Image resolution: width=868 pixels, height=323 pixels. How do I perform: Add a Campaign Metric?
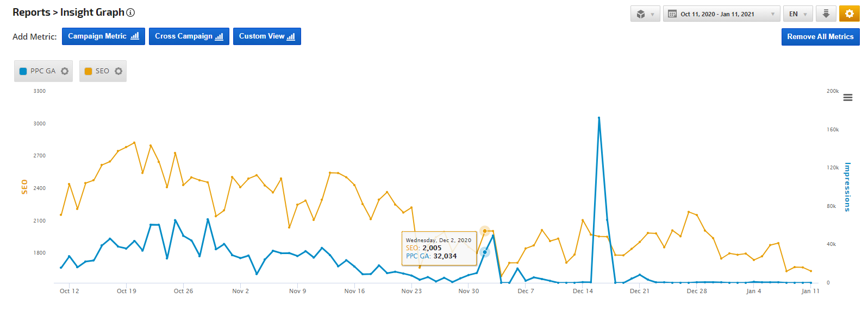click(103, 36)
